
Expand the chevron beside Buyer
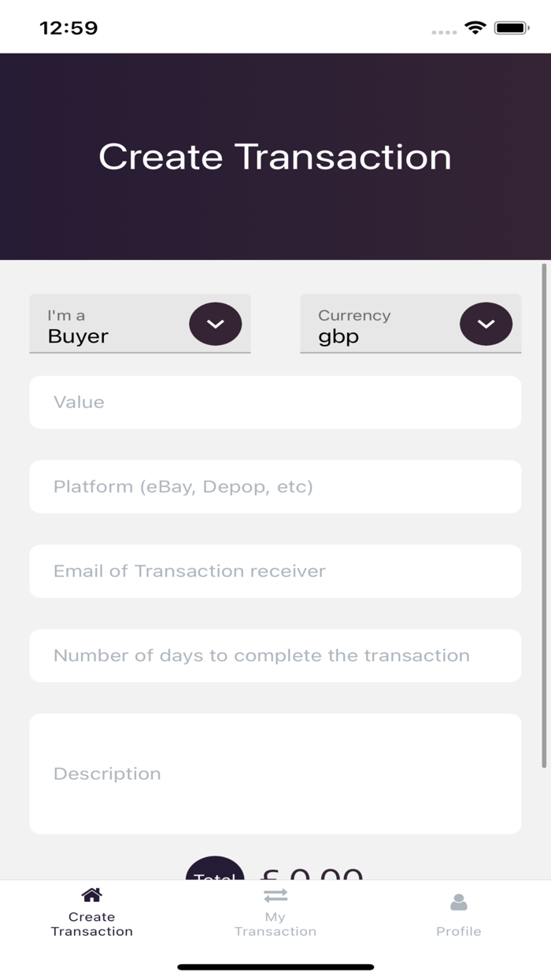(x=215, y=324)
